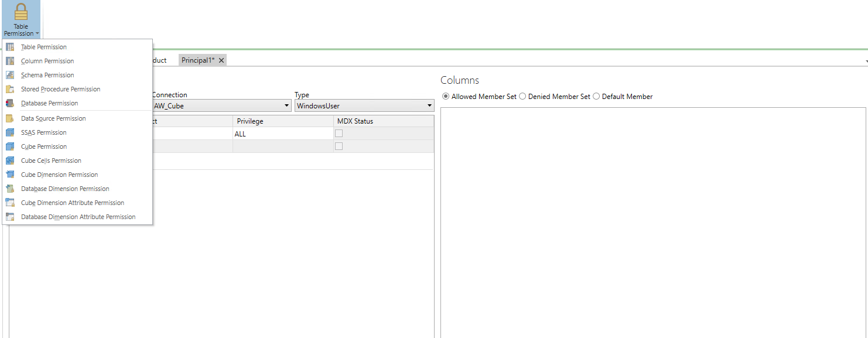The image size is (868, 338).
Task: Click the SSAS Permission icon
Action: coord(10,132)
